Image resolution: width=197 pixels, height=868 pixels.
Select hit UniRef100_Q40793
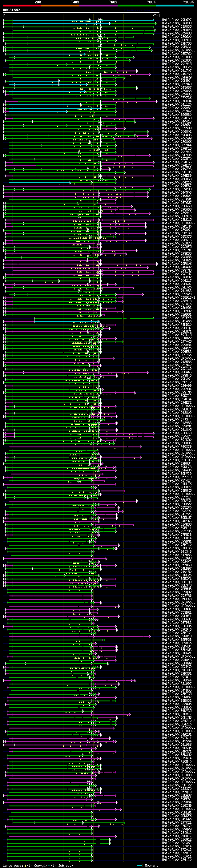point(177,169)
